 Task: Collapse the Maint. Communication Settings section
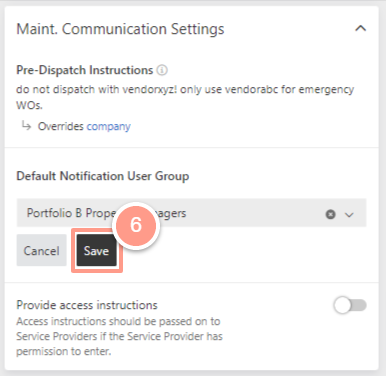click(x=360, y=29)
